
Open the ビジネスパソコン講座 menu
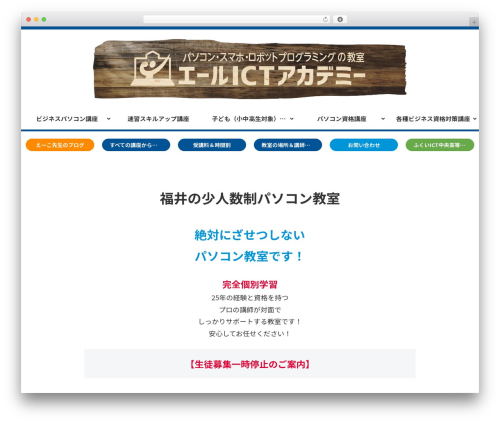click(67, 119)
